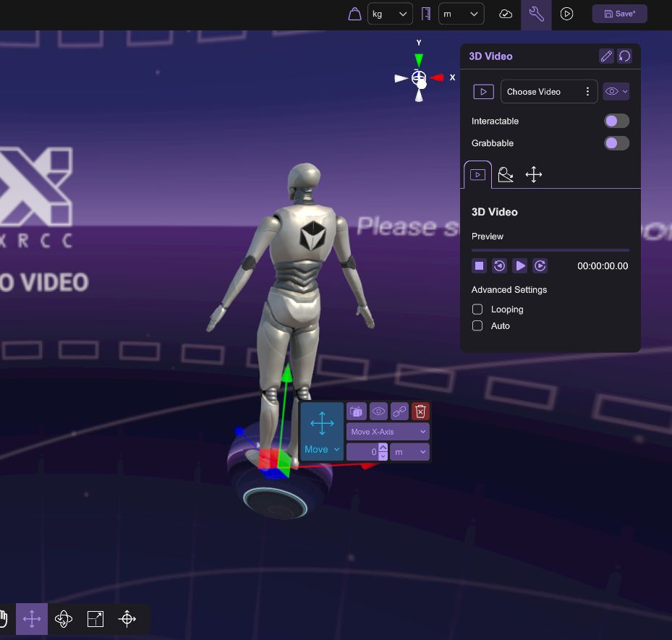Open the kg weight unit dropdown

pos(390,14)
